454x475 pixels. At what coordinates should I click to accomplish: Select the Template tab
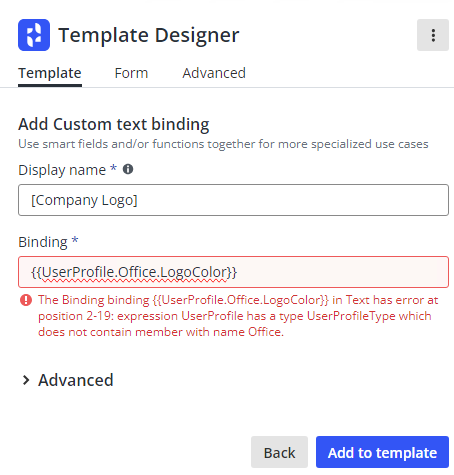coord(50,73)
